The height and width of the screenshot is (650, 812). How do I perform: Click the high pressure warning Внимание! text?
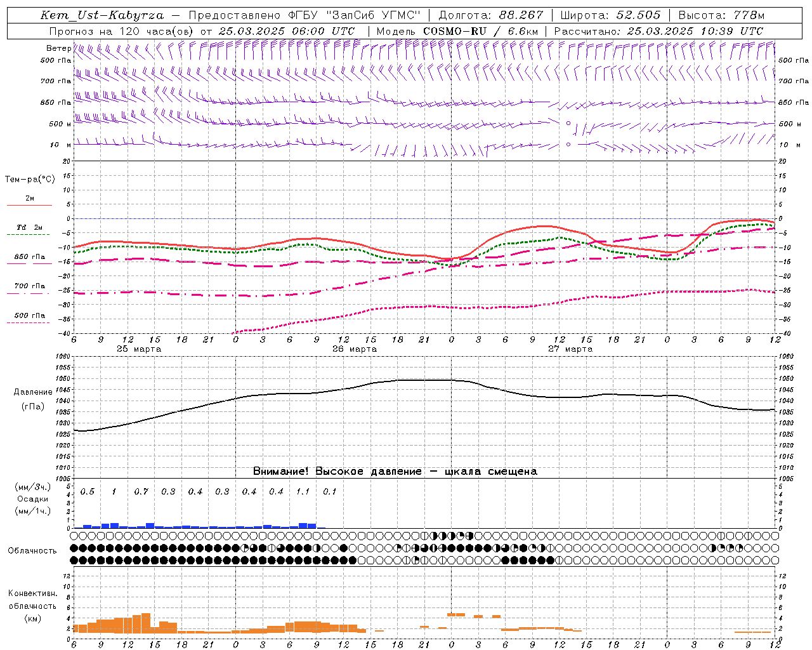pos(395,472)
